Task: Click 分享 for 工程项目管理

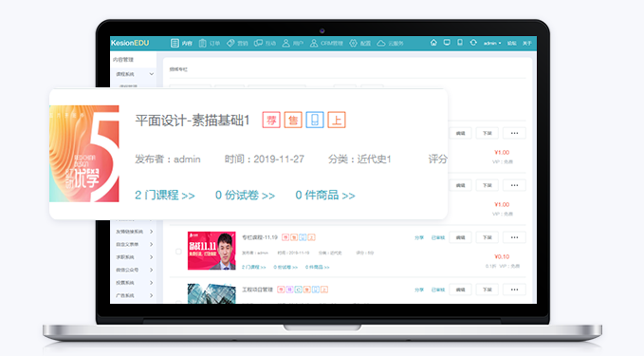Action: [419, 290]
